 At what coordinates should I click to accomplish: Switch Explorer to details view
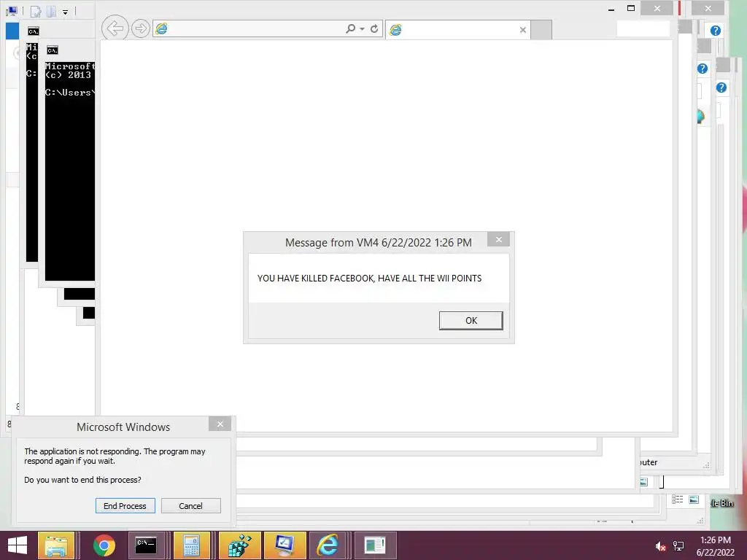click(677, 499)
